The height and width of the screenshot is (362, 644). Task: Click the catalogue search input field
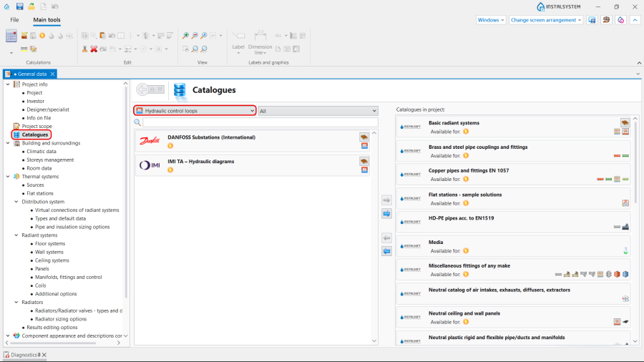(260, 122)
